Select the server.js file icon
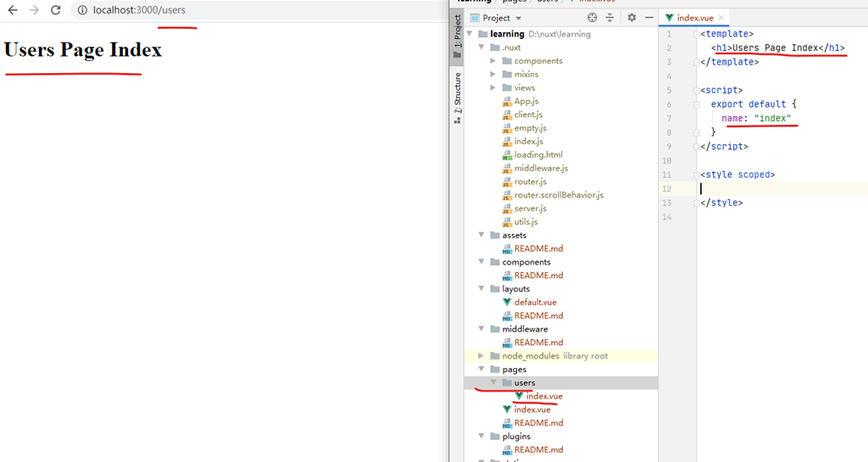868x462 pixels. (x=507, y=209)
